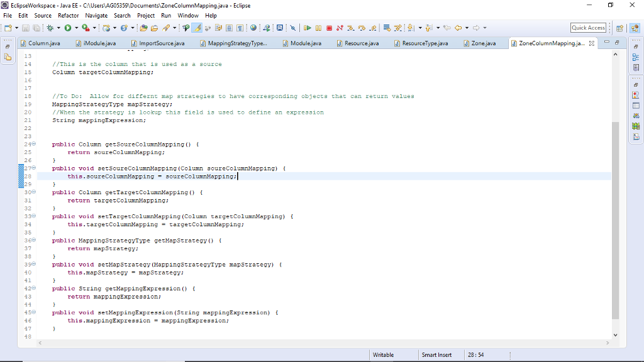Screen dimensions: 644x362
Task: Launch Debug mode from the toolbar
Action: 50,28
